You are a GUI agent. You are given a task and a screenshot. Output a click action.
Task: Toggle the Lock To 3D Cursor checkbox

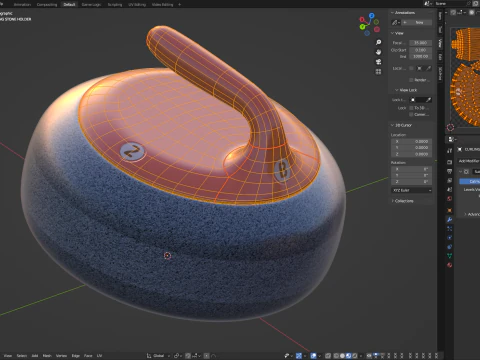411,108
